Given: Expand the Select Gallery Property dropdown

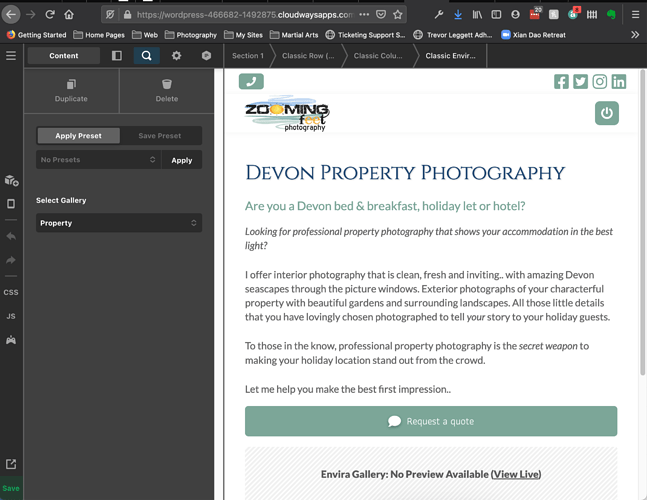Looking at the screenshot, I should pos(119,223).
